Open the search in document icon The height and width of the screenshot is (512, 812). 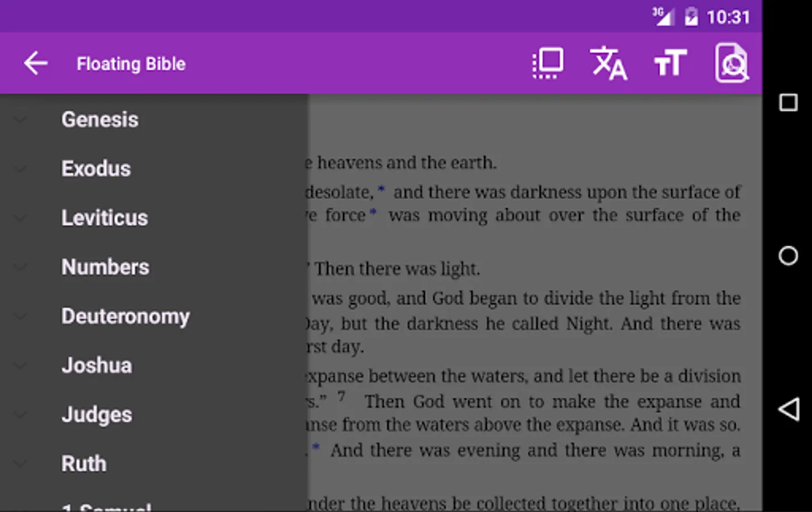coord(732,63)
